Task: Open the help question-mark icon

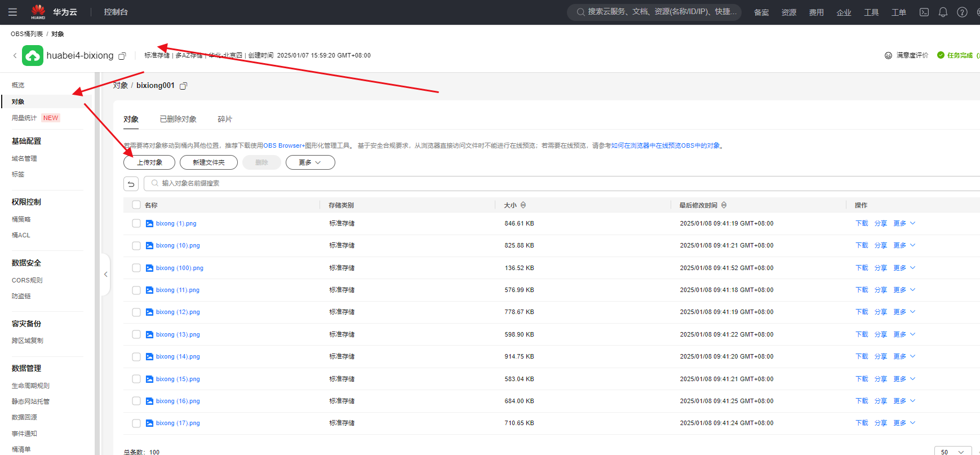Action: 962,12
